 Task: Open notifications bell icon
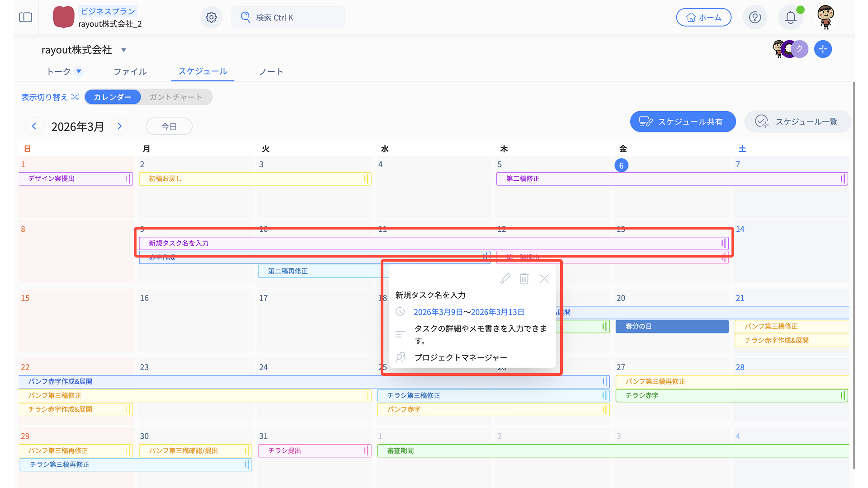pyautogui.click(x=790, y=17)
